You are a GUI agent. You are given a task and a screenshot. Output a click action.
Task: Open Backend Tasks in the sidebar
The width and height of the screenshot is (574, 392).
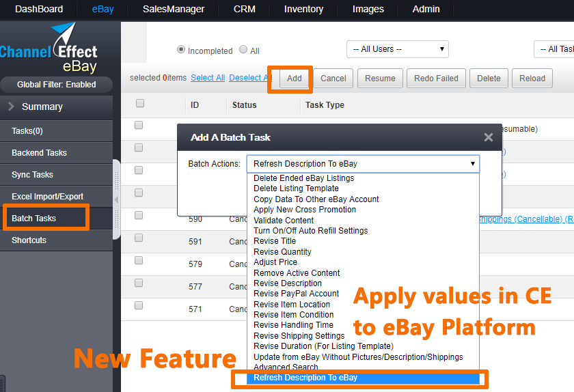[x=56, y=153]
